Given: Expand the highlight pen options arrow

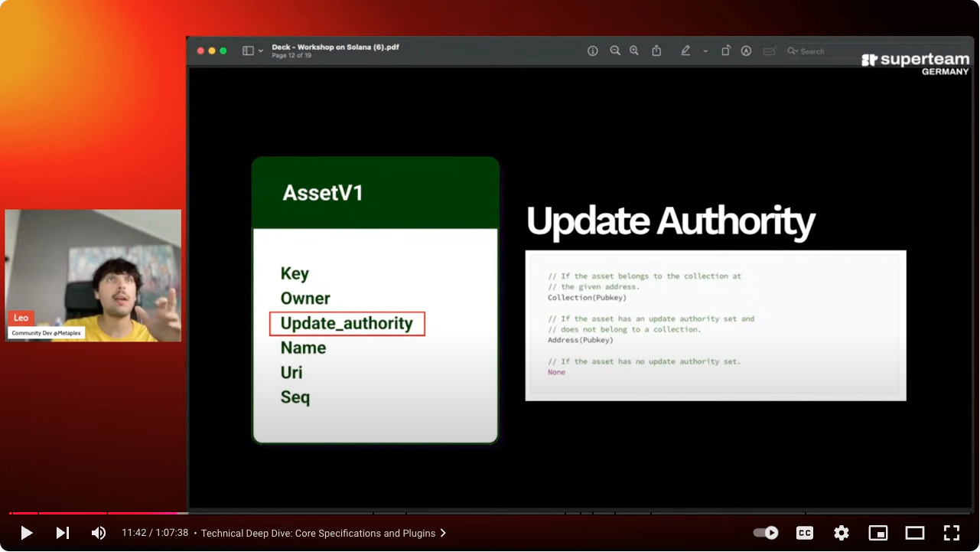Looking at the screenshot, I should [x=705, y=51].
